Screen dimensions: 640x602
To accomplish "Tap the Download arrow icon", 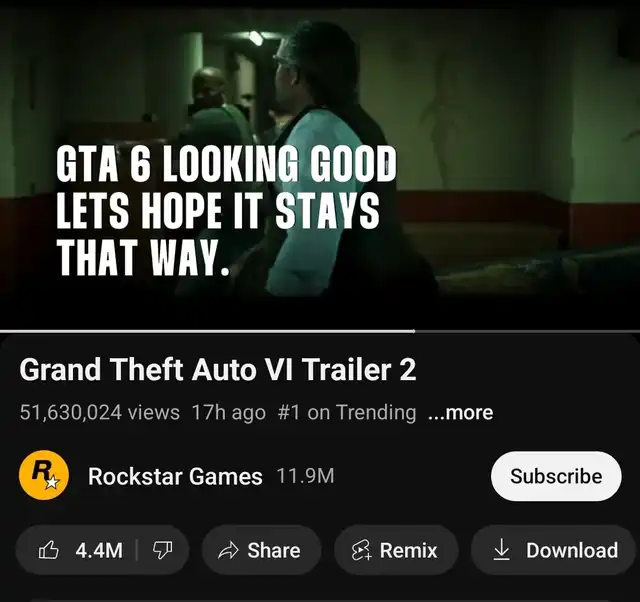I will [x=501, y=549].
